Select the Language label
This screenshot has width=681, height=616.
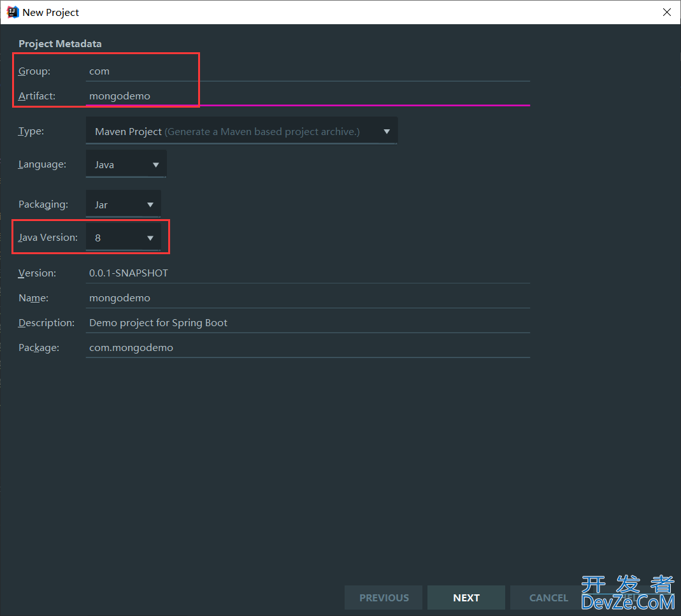[x=42, y=164]
